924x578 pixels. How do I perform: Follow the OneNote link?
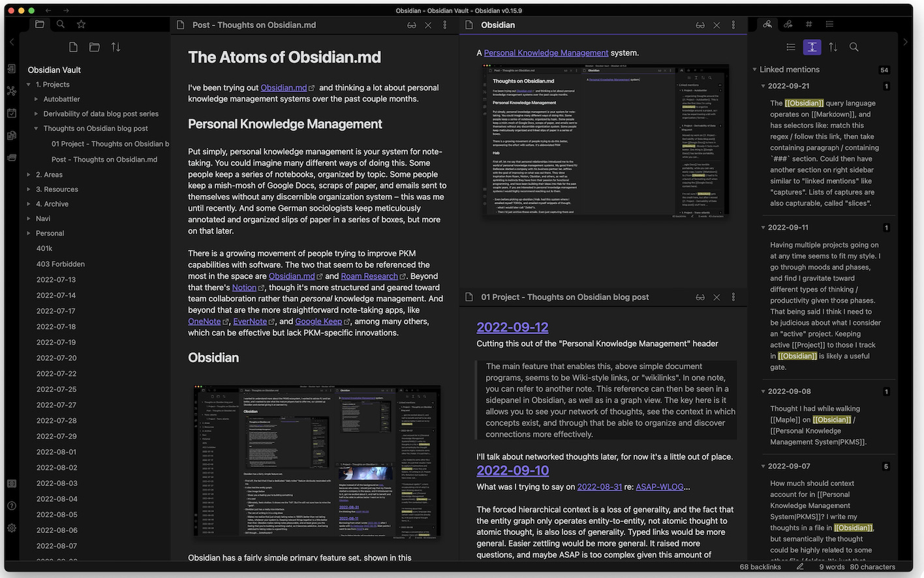click(x=204, y=322)
